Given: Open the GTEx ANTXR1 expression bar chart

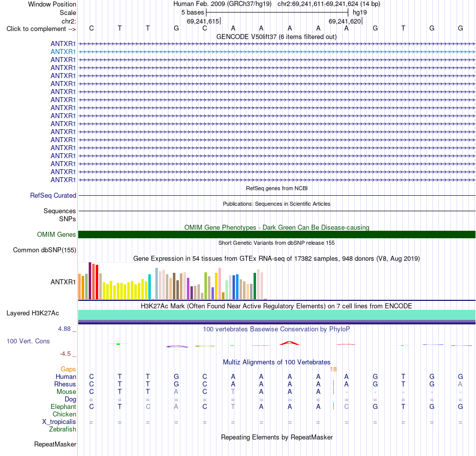Looking at the screenshot, I should click(172, 281).
